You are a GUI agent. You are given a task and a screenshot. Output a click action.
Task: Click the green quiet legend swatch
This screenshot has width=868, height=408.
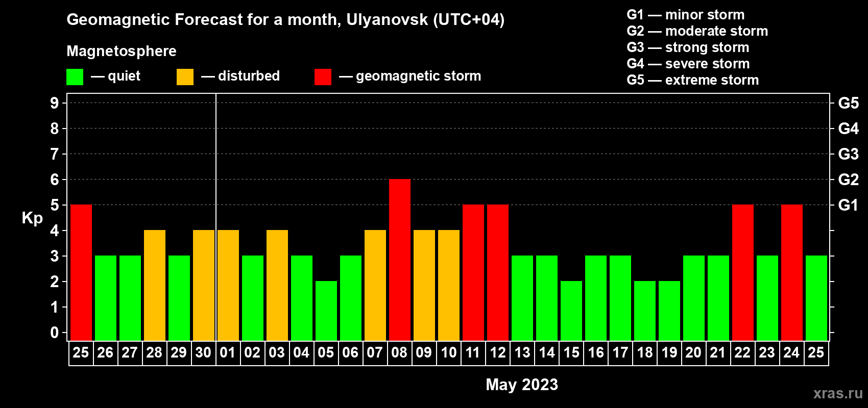point(75,77)
